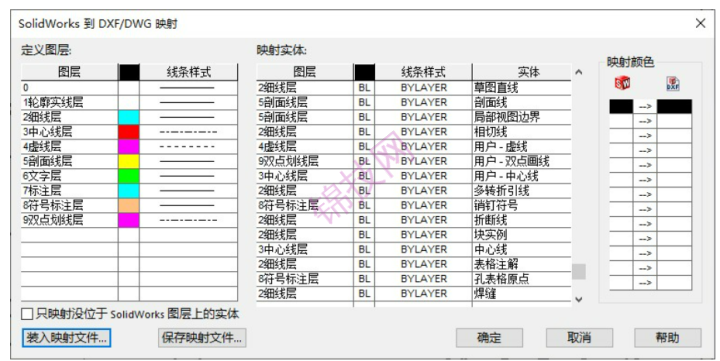Click 实体 column header in mapped entities

(x=522, y=72)
